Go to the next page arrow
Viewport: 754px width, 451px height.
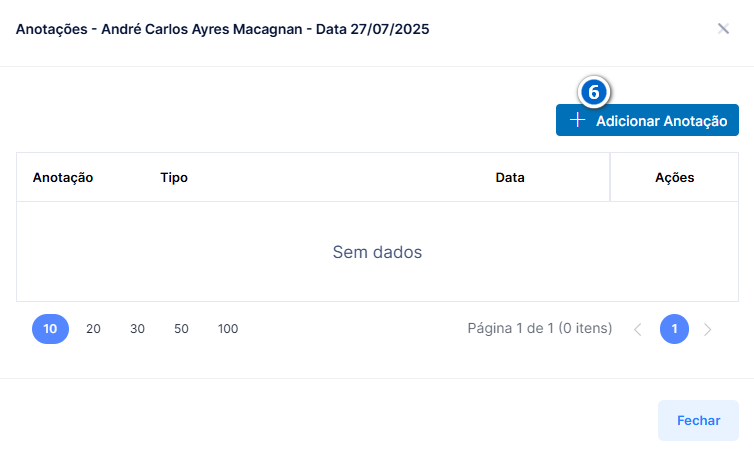coord(707,329)
